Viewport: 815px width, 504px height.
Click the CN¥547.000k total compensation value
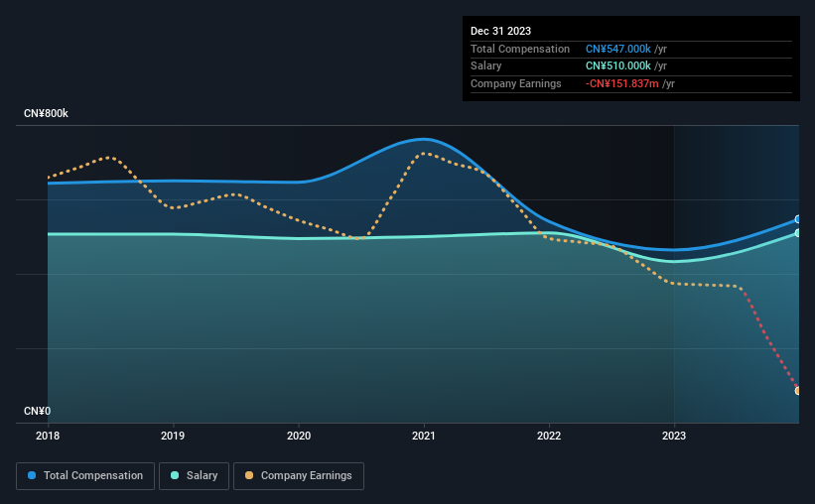point(618,49)
